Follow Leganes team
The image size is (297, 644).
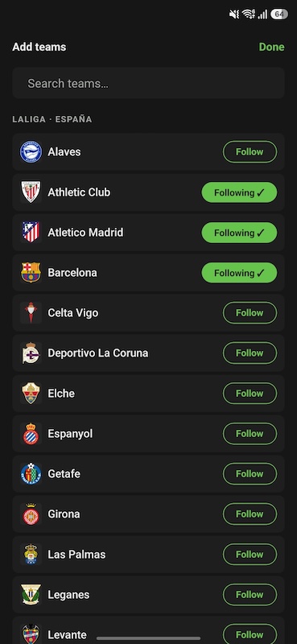[x=250, y=595]
